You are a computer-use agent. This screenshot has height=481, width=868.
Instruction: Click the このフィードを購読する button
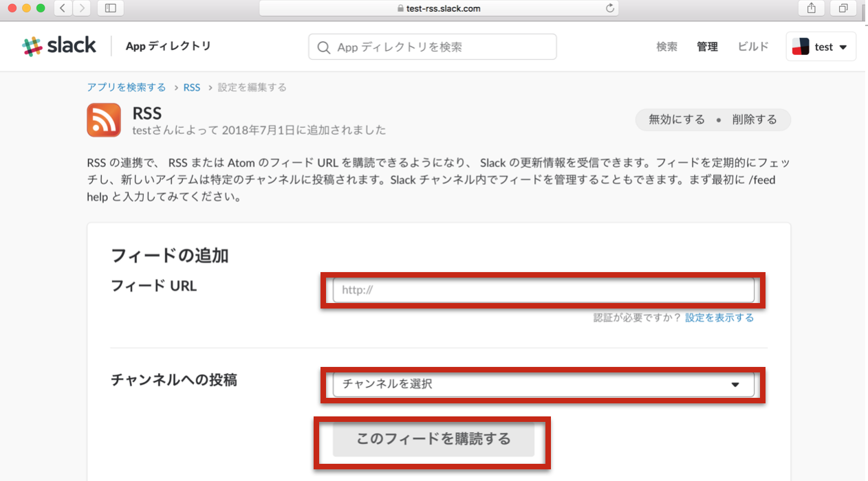(432, 438)
